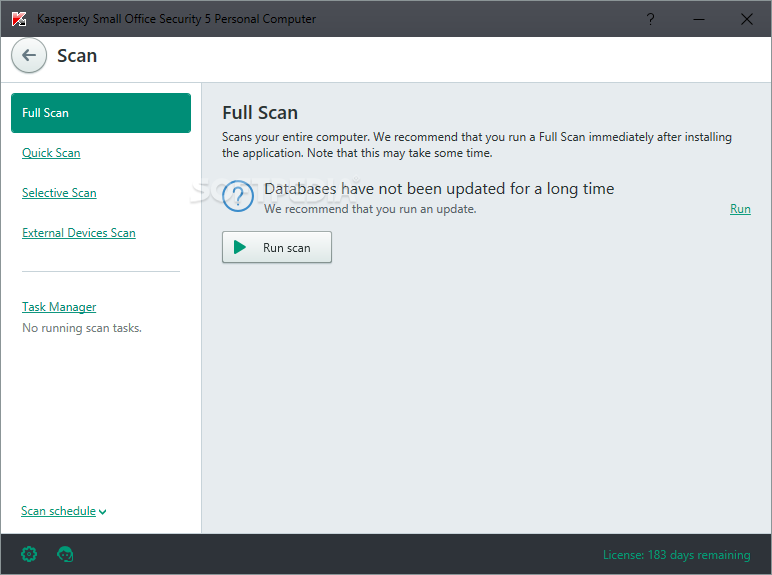Viewport: 772px width, 575px height.
Task: Select the Full Scan tab
Action: (x=101, y=113)
